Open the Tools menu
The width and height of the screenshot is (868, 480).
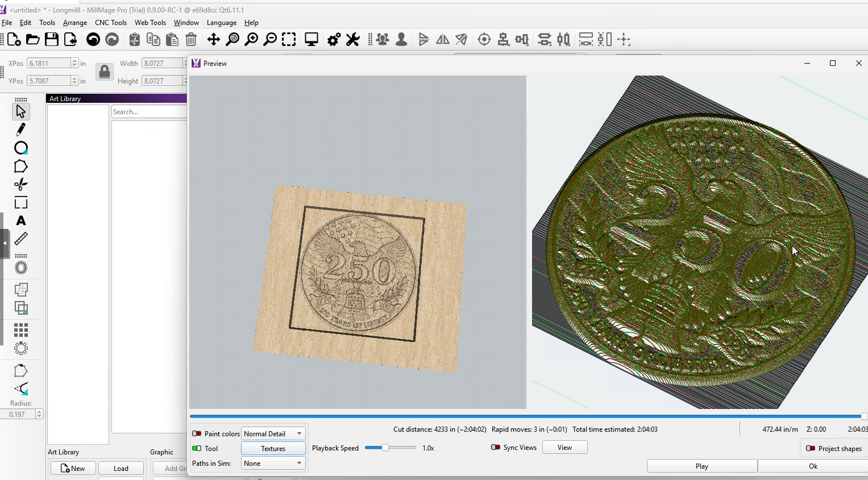(47, 23)
